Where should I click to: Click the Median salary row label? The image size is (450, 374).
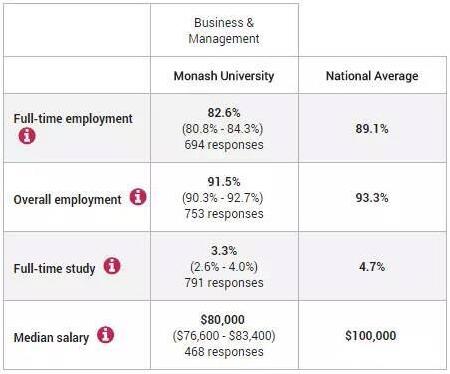(x=51, y=337)
